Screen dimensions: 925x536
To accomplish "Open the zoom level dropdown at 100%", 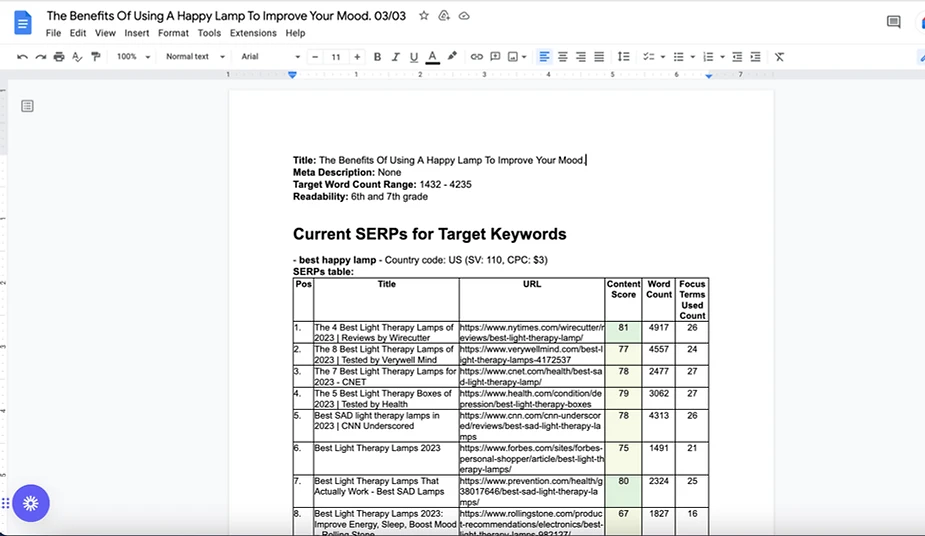I will click(133, 57).
